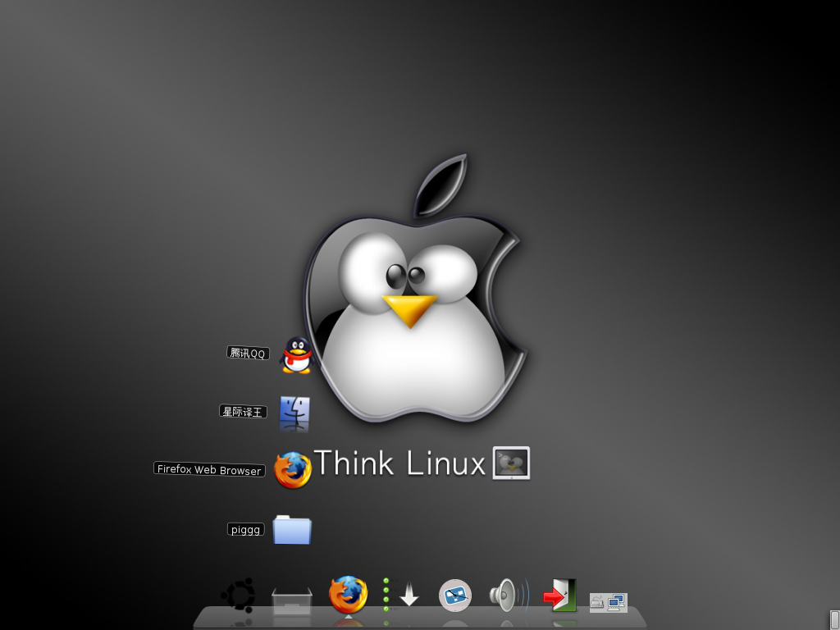Click the white down-arrow icon with green dots
This screenshot has width=840, height=630.
pos(401,595)
